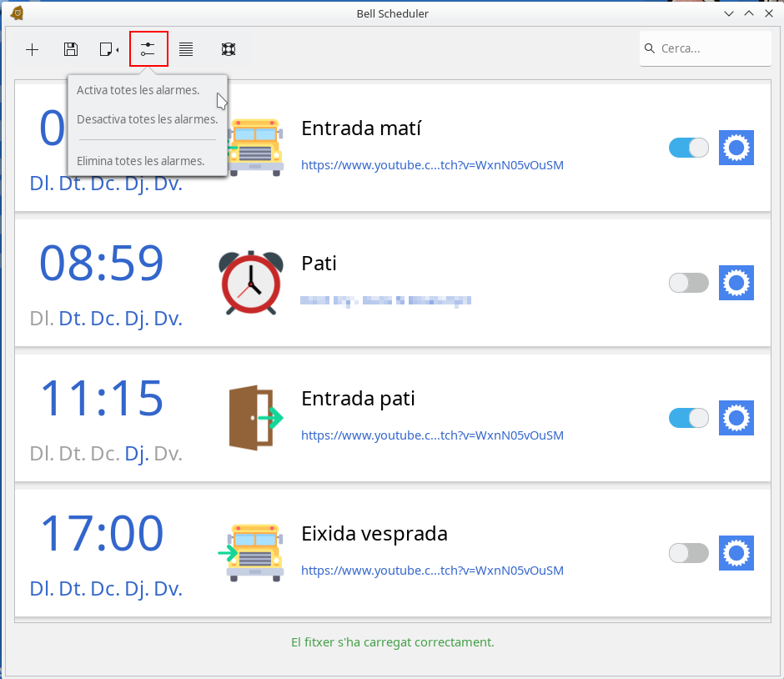Open help via the lifebuoy icon

tap(228, 49)
